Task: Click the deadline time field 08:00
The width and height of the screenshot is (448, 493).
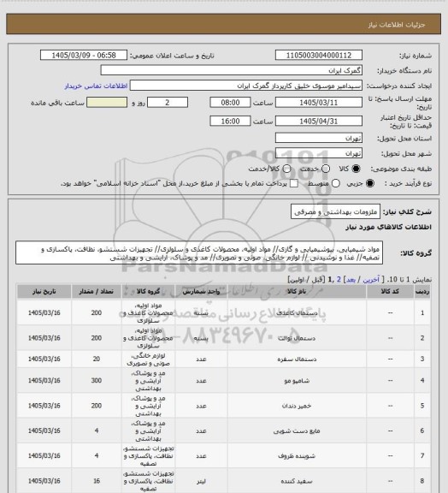Action: [230, 103]
